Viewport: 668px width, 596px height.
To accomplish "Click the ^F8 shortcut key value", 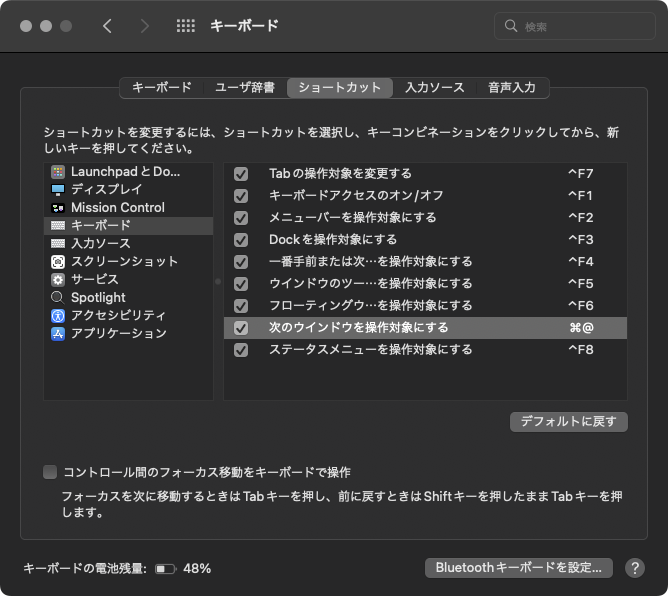I will point(581,350).
